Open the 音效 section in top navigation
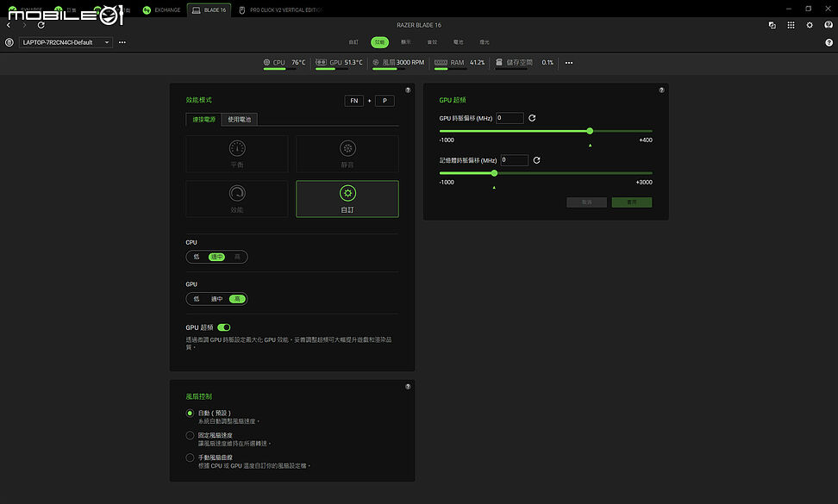 tap(432, 42)
